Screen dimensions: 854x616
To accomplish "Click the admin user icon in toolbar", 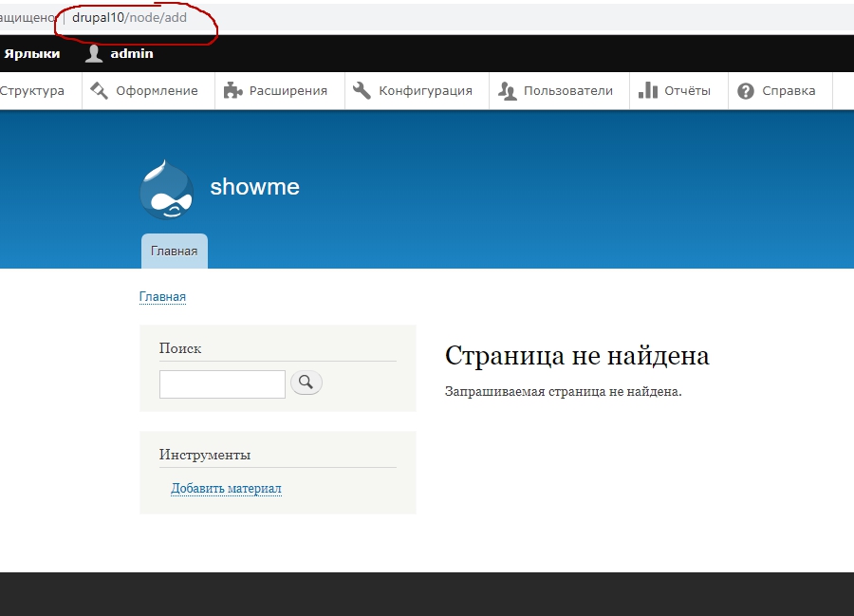I will (x=94, y=53).
